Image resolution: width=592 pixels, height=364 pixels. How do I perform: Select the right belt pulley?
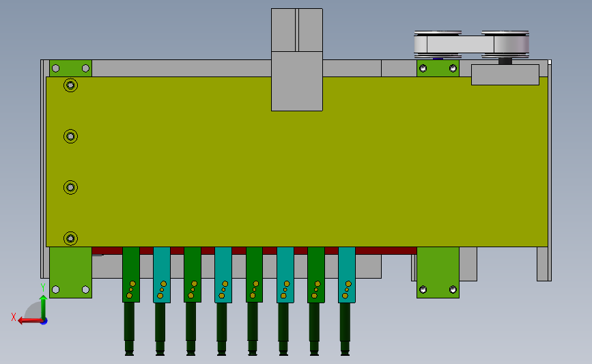point(505,44)
